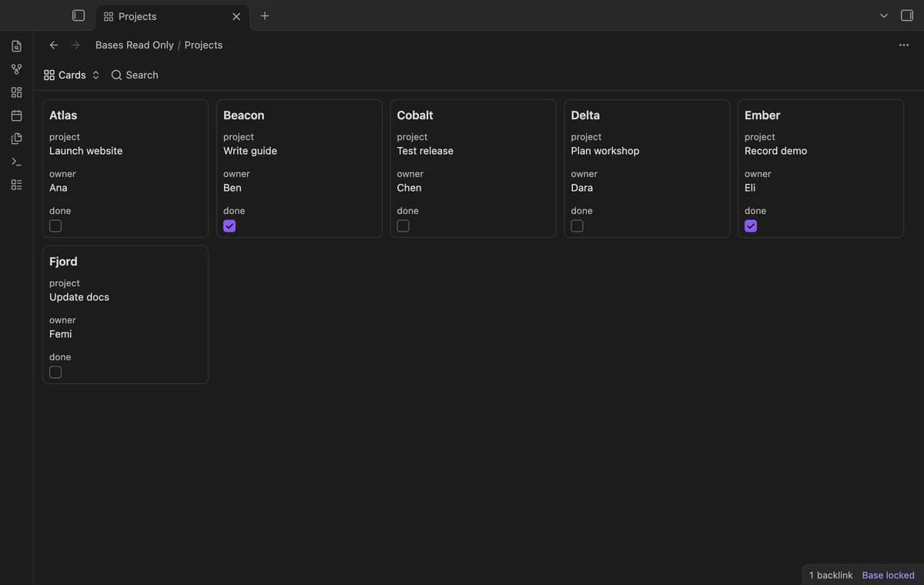Viewport: 924px width, 585px height.
Task: Open the Ember card title
Action: click(762, 115)
